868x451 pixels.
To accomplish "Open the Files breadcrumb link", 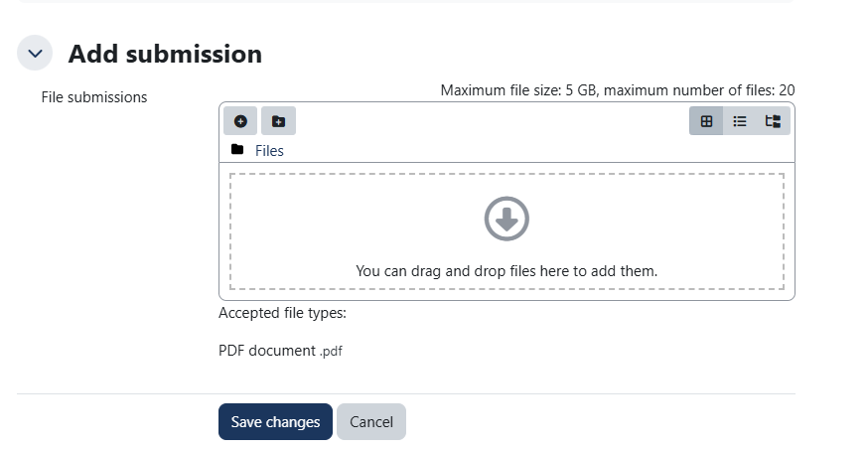I will click(269, 151).
